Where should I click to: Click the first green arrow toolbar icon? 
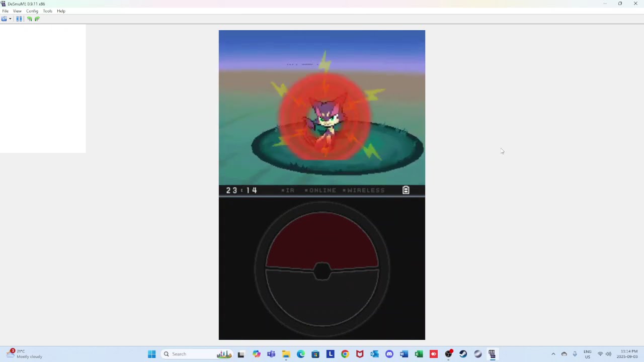(x=29, y=19)
